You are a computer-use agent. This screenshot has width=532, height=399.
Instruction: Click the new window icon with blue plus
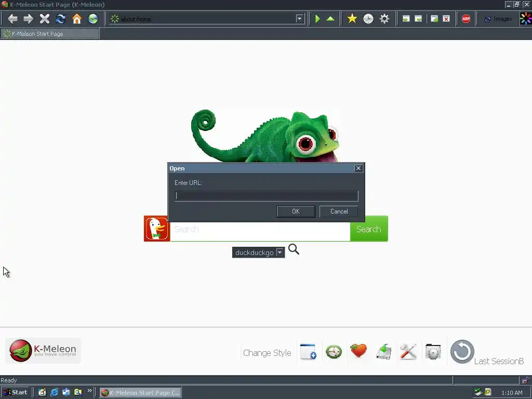(x=309, y=352)
